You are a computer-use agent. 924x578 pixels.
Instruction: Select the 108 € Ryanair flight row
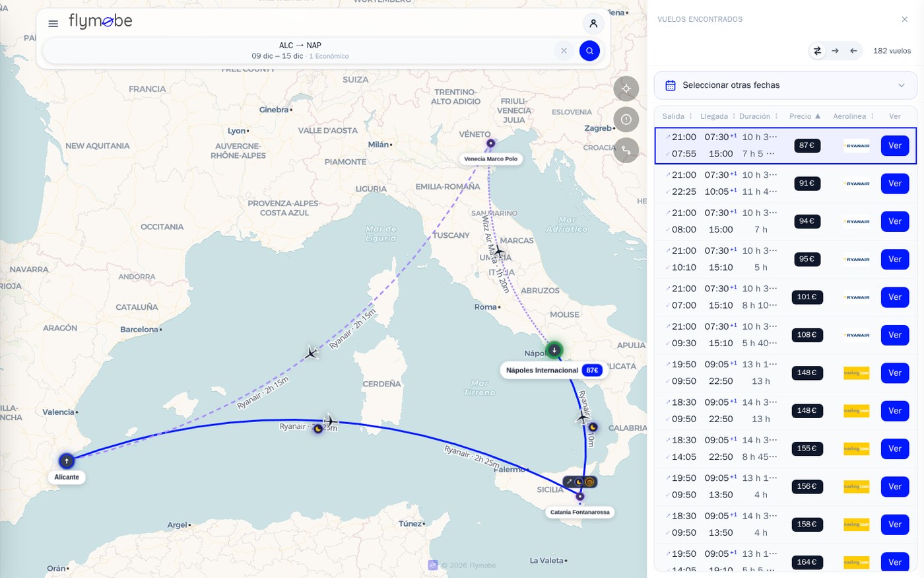point(785,335)
